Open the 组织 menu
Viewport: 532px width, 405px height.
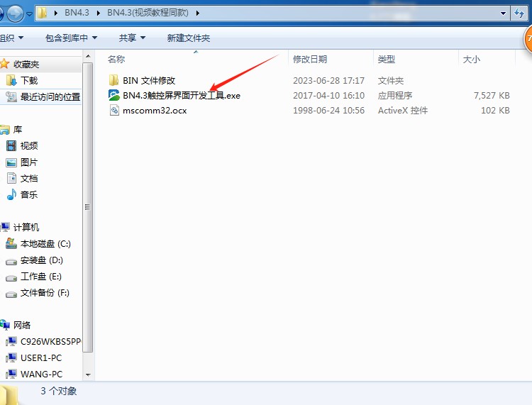[x=11, y=38]
